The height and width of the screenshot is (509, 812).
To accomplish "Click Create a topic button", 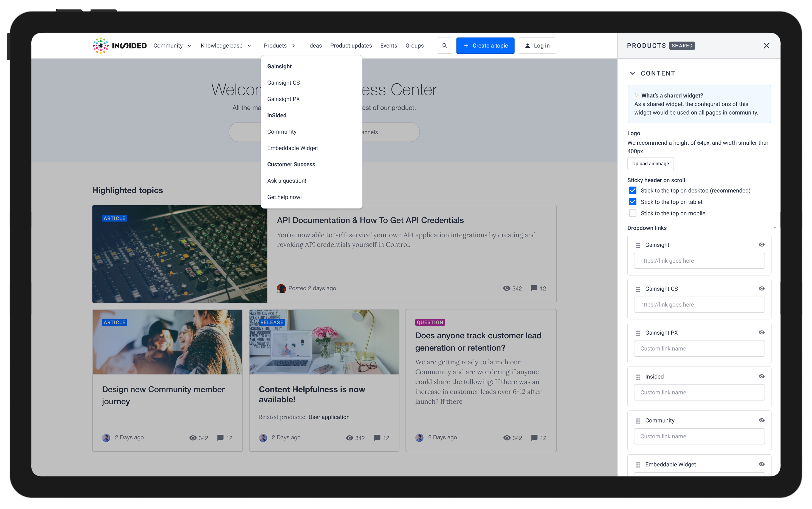I will [485, 46].
